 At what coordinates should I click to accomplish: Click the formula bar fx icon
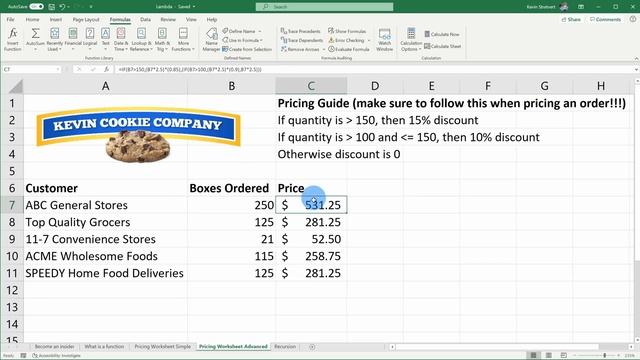(x=106, y=69)
